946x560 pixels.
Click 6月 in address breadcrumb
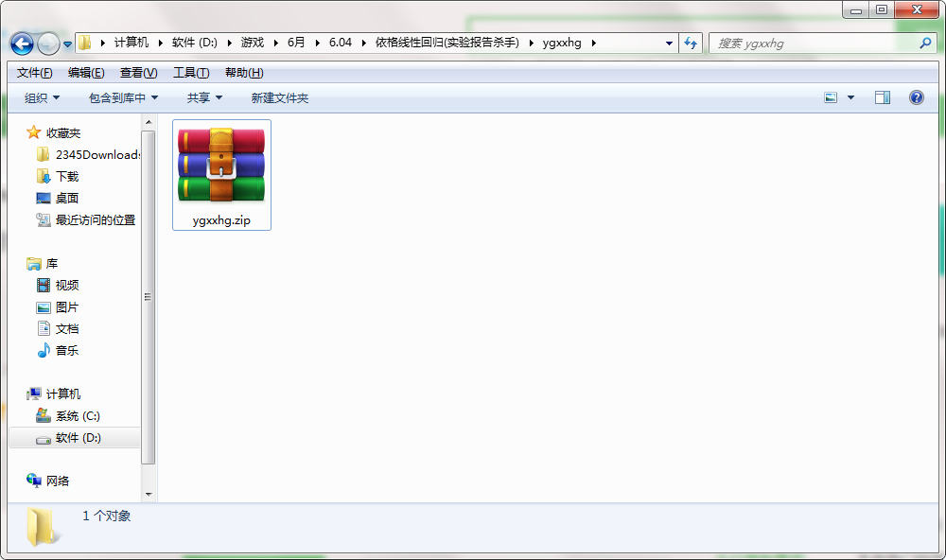point(295,43)
